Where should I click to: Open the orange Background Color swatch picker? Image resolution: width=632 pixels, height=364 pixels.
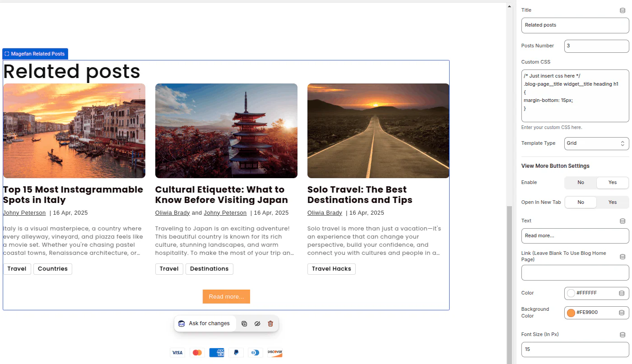571,313
